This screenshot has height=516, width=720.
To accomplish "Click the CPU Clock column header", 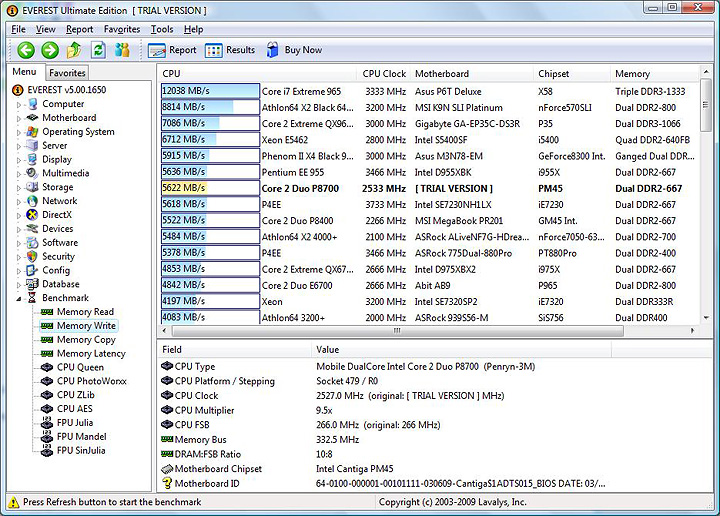I will (x=384, y=73).
